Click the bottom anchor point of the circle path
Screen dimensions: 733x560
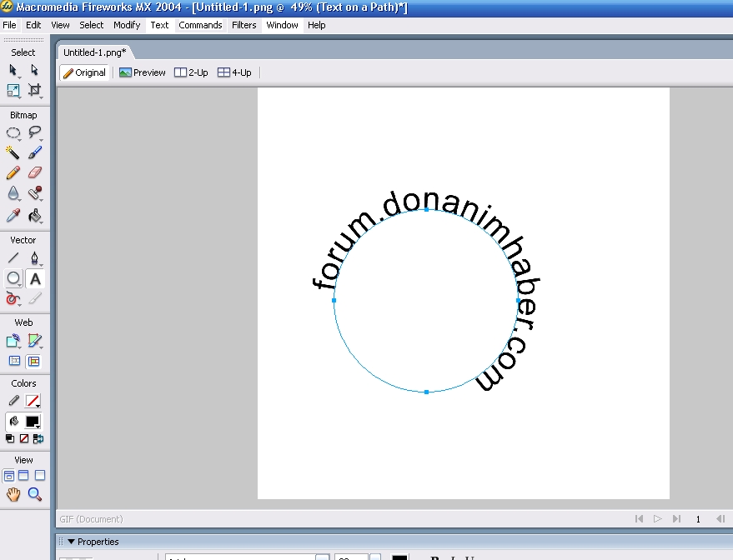pos(426,392)
